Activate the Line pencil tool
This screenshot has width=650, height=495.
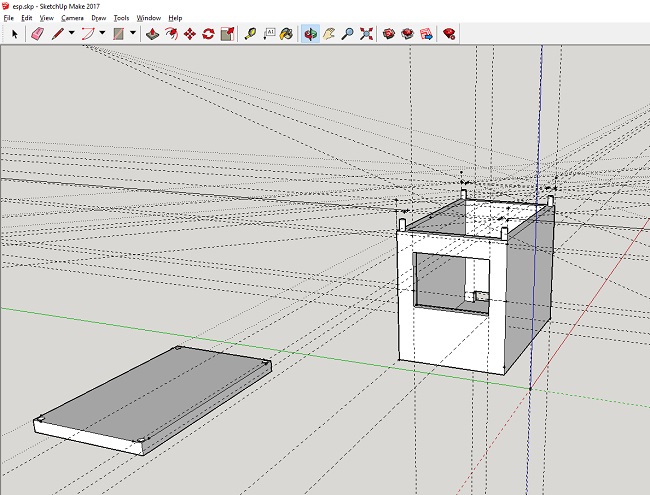point(59,33)
